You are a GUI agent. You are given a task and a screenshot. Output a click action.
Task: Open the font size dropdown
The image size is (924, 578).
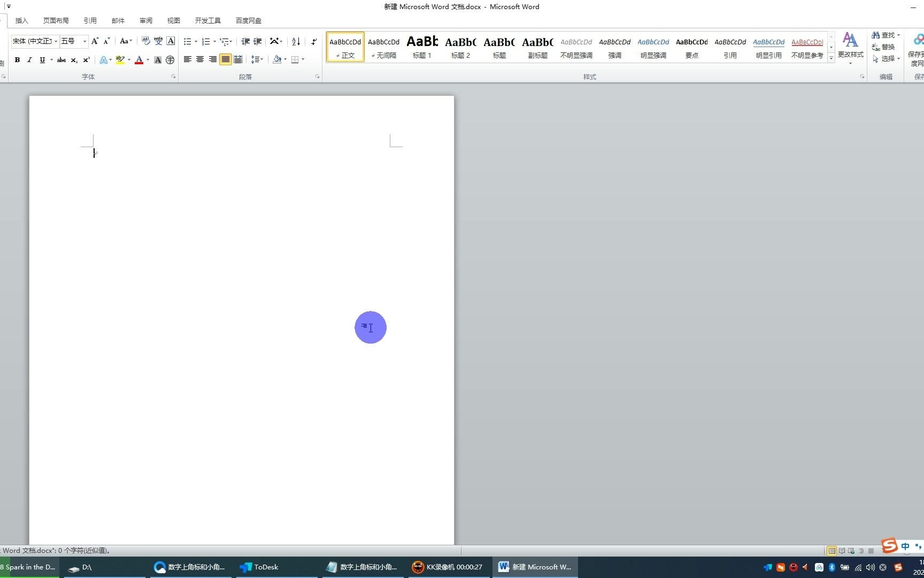(84, 41)
